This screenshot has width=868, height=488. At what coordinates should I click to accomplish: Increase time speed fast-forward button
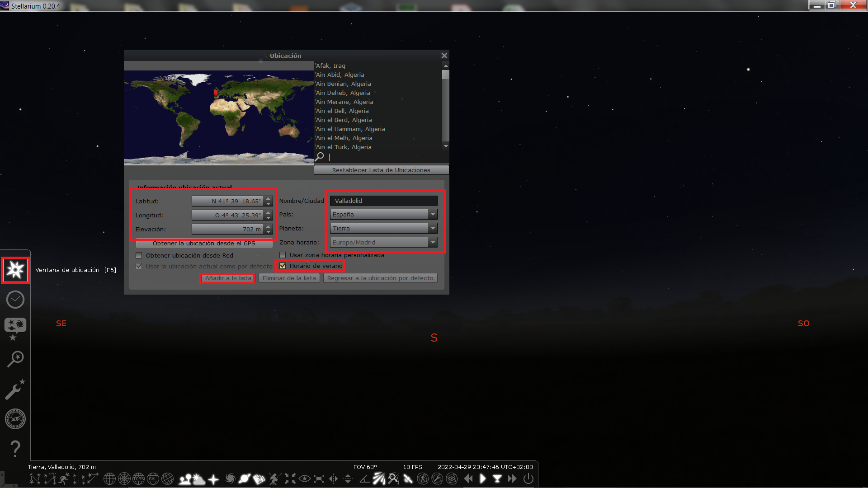point(512,479)
